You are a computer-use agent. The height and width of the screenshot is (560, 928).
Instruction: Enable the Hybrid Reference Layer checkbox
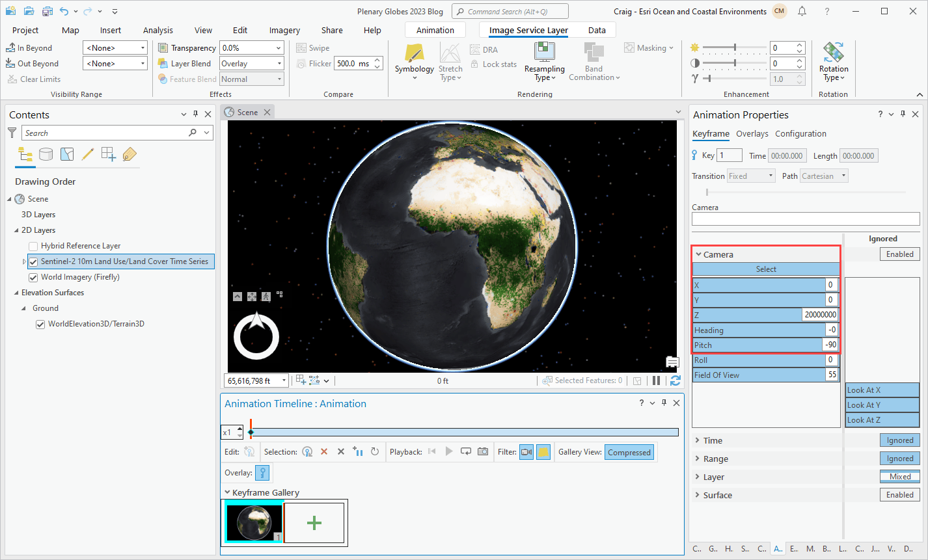[x=33, y=246]
